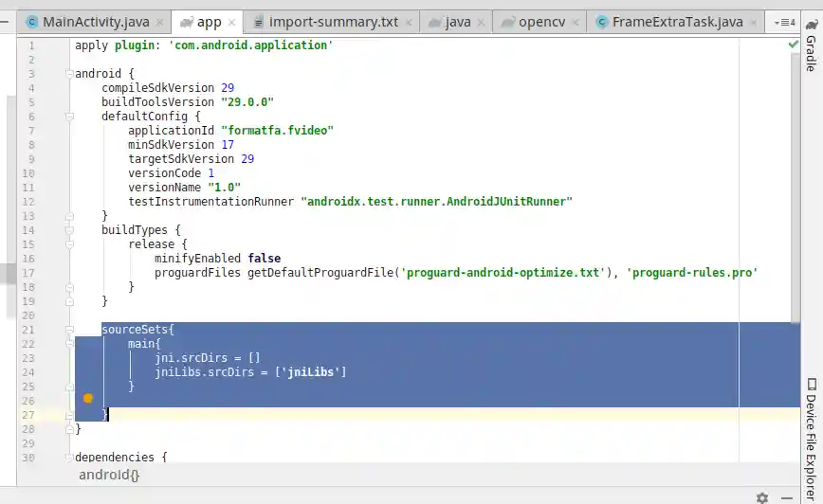The image size is (823, 504).
Task: Open the panel settings gear icon
Action: tap(762, 497)
